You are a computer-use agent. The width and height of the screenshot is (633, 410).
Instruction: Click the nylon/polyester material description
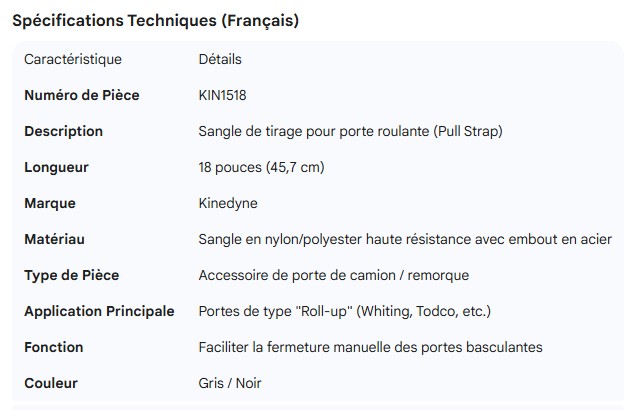[405, 239]
